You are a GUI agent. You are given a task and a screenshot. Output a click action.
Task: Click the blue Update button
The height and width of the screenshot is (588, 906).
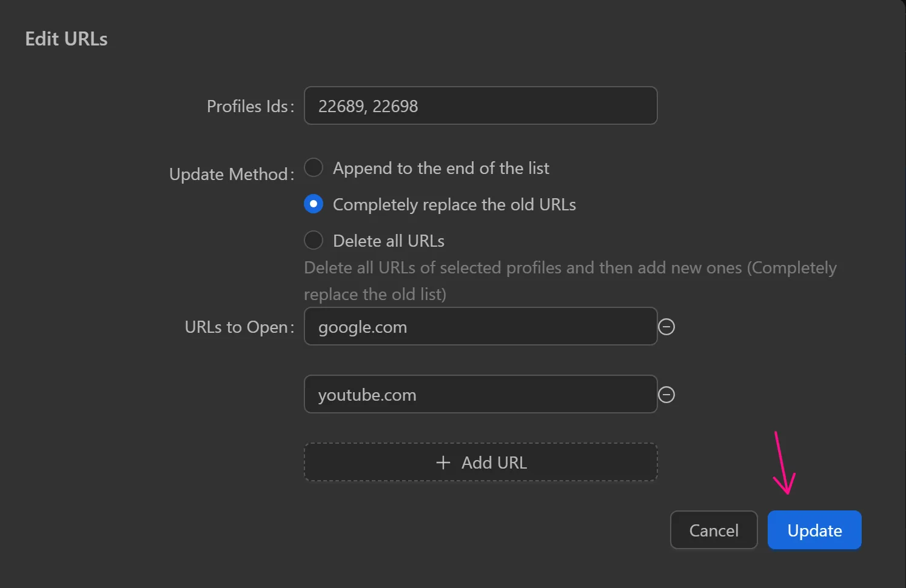814,530
